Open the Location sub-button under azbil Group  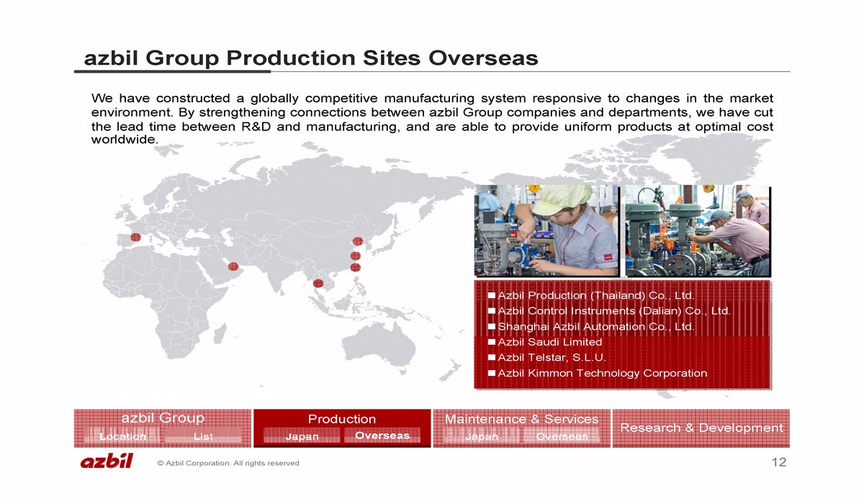pyautogui.click(x=122, y=436)
